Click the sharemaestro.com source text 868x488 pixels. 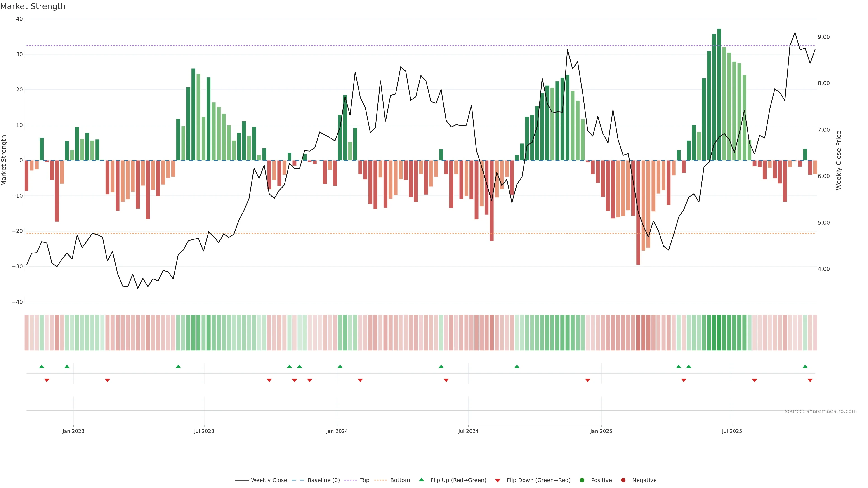(x=821, y=411)
